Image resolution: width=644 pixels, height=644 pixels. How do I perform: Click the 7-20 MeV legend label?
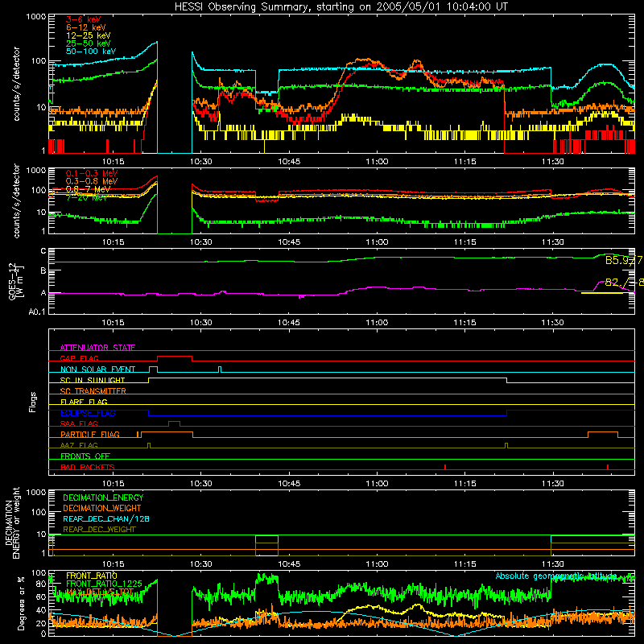tap(87, 197)
